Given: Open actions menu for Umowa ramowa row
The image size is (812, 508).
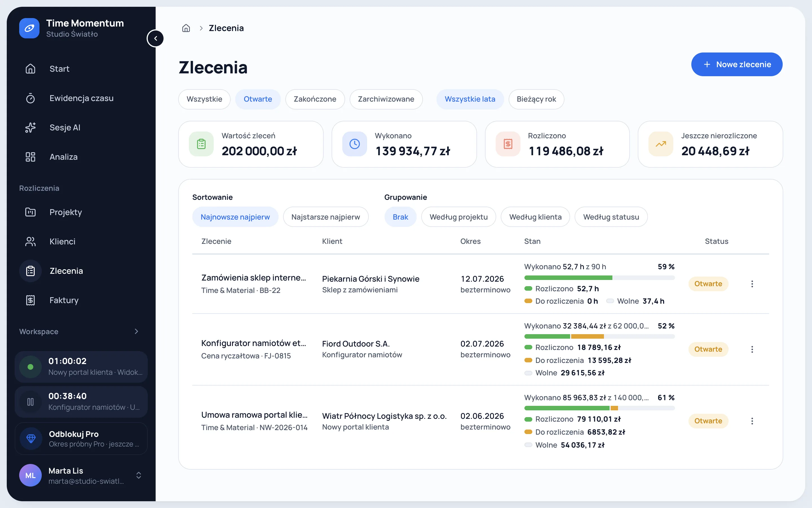Looking at the screenshot, I should [752, 421].
